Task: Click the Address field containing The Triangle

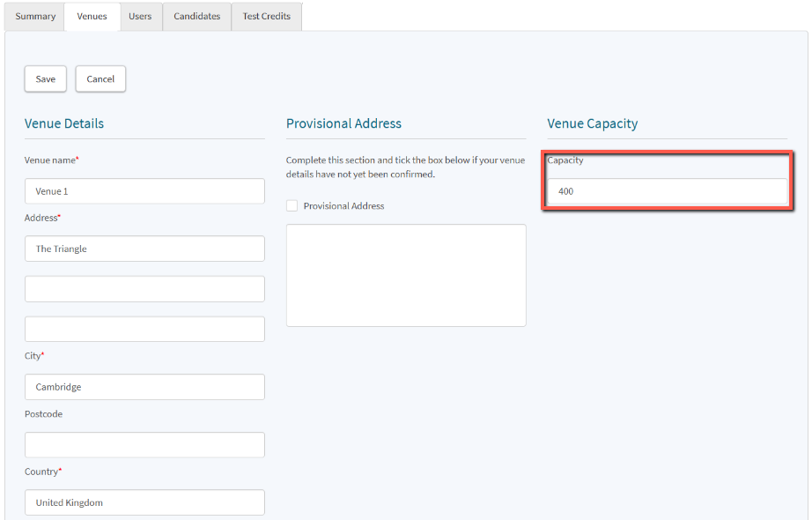Action: 144,249
